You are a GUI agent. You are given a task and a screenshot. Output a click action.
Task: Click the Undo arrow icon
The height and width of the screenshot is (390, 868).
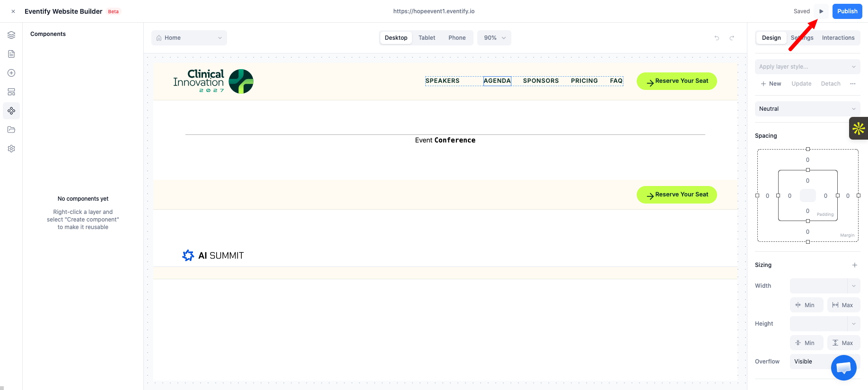pos(717,38)
